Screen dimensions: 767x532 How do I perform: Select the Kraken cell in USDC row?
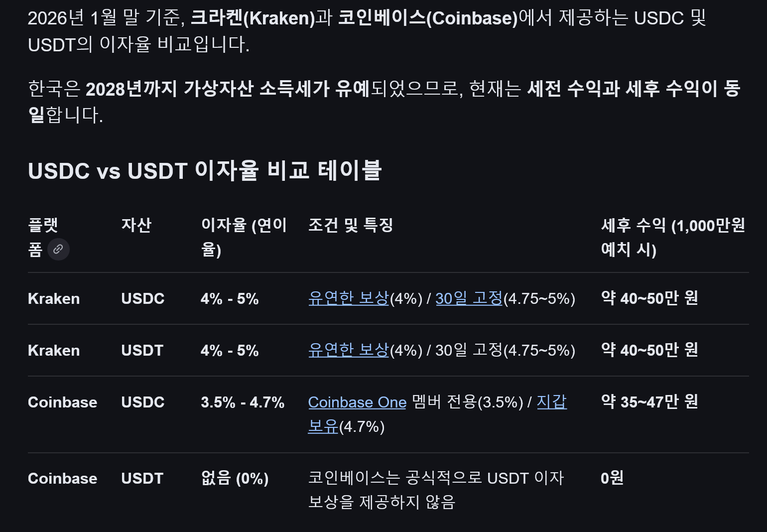pos(54,298)
